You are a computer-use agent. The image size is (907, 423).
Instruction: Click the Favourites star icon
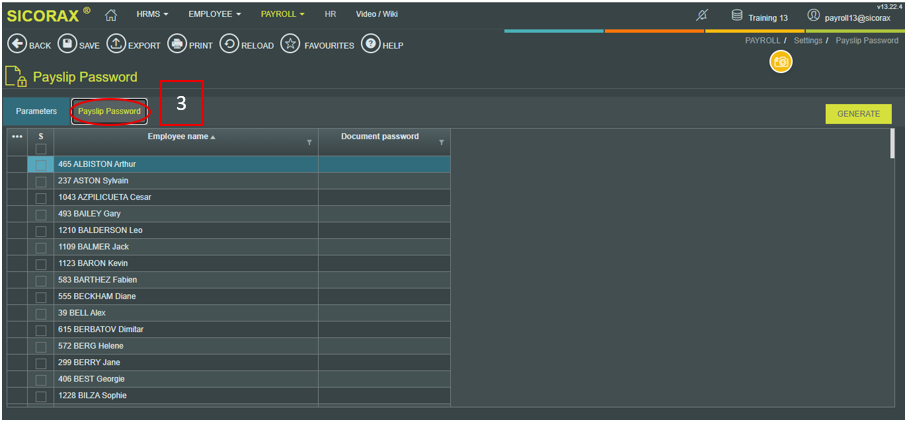tap(290, 45)
